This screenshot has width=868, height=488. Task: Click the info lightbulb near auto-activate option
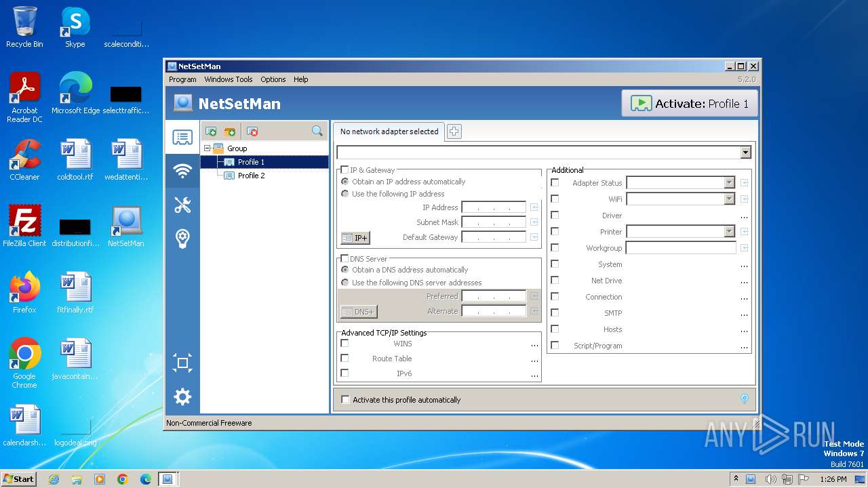tap(744, 399)
